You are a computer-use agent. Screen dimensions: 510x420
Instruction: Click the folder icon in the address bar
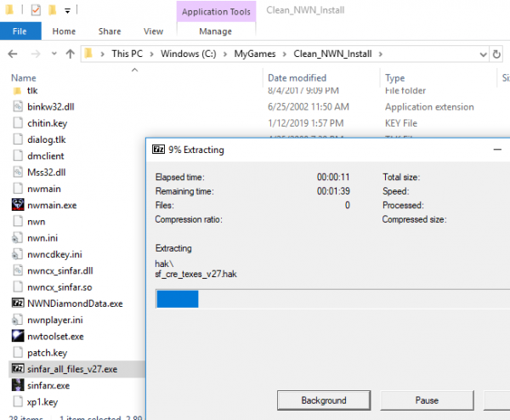click(x=88, y=54)
